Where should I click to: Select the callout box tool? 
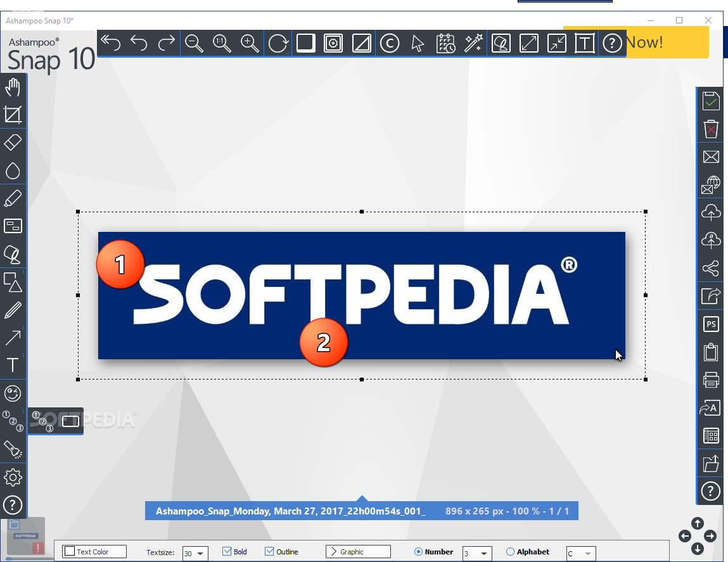point(13,226)
